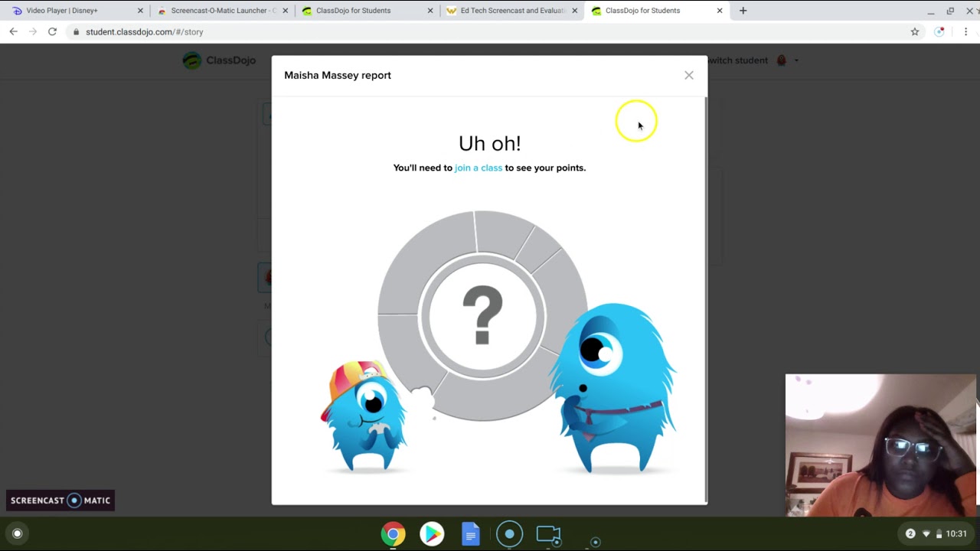Launch Google Chrome from the shelf
The width and height of the screenshot is (980, 551).
(x=394, y=533)
